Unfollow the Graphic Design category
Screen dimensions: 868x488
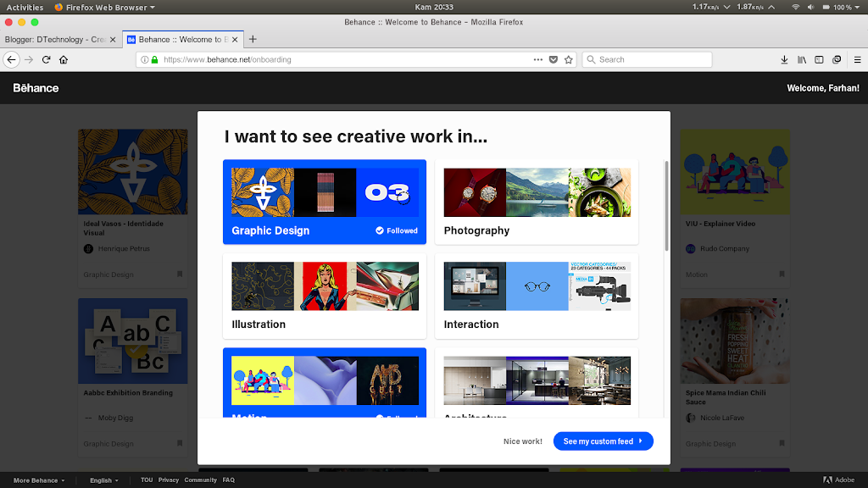[325, 202]
